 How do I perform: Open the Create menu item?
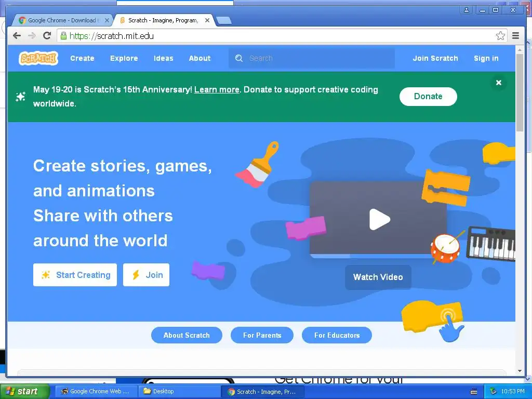pyautogui.click(x=82, y=58)
